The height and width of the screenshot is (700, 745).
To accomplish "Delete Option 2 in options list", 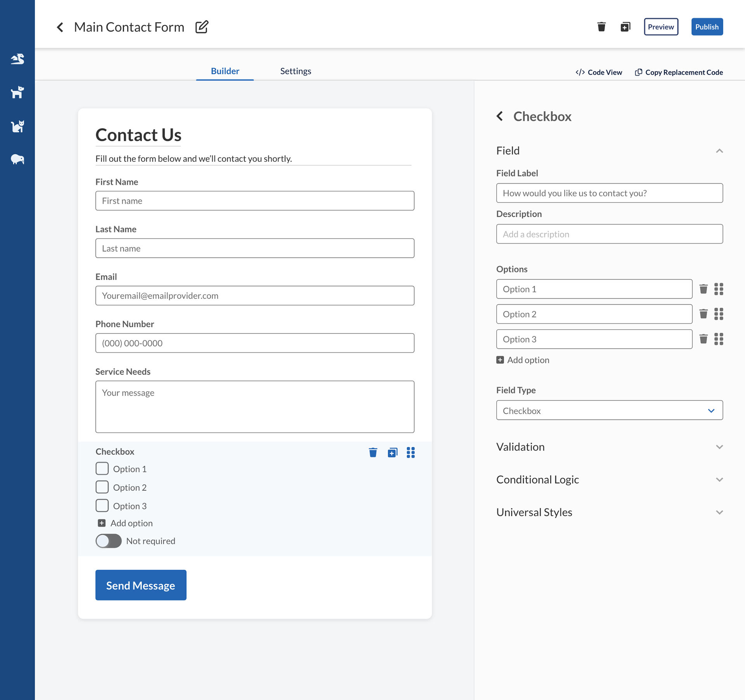I will point(703,314).
